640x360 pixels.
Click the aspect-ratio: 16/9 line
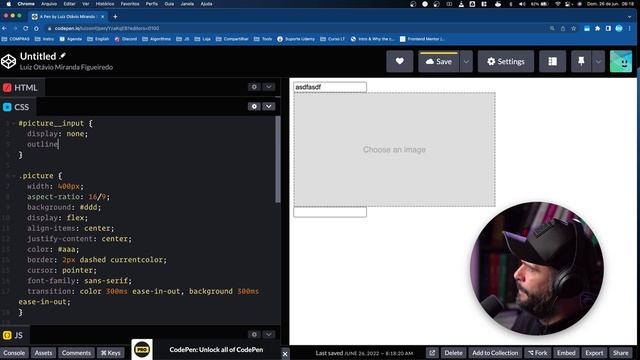[69, 197]
